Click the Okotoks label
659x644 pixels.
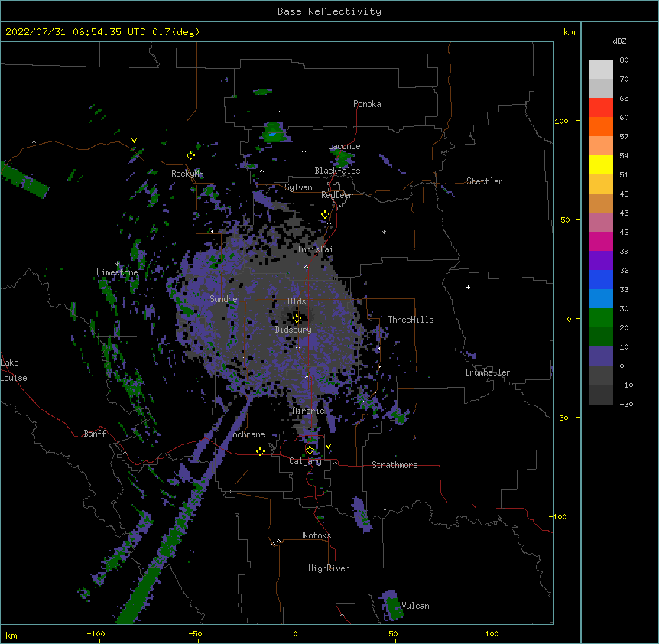[x=315, y=535]
